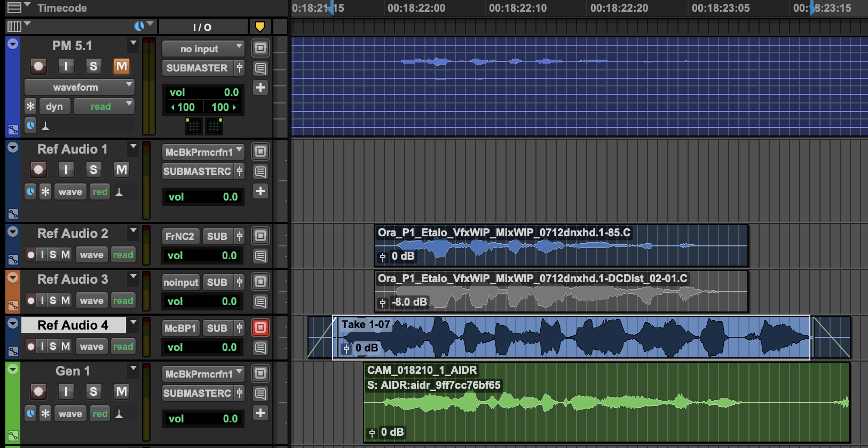This screenshot has height=448, width=868.
Task: Open Gen 1 SUBMASTERC output selector
Action: pos(196,393)
